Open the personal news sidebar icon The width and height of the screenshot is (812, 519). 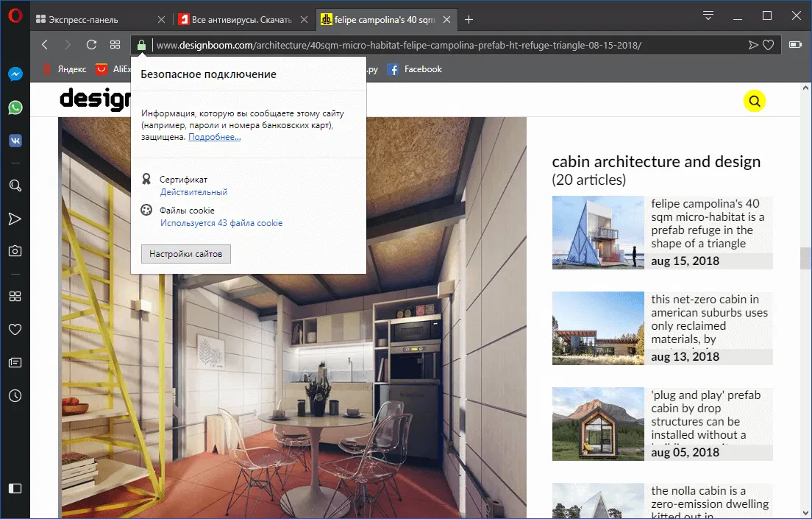[15, 362]
